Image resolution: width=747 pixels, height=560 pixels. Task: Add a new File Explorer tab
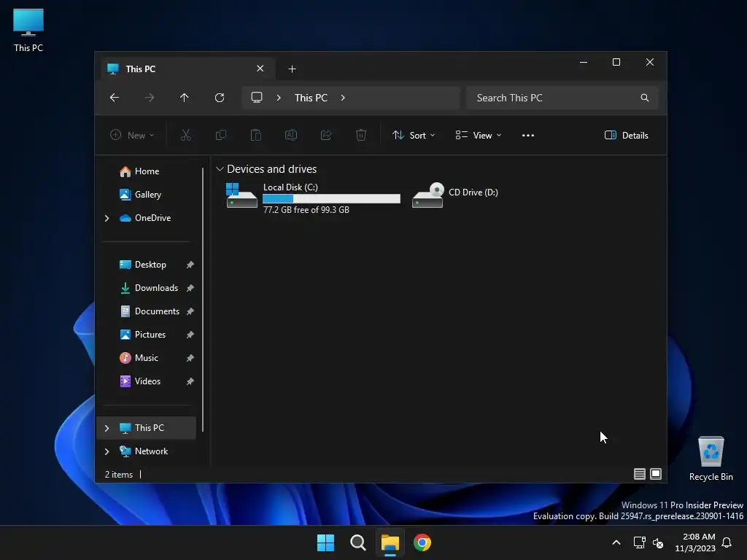[292, 69]
